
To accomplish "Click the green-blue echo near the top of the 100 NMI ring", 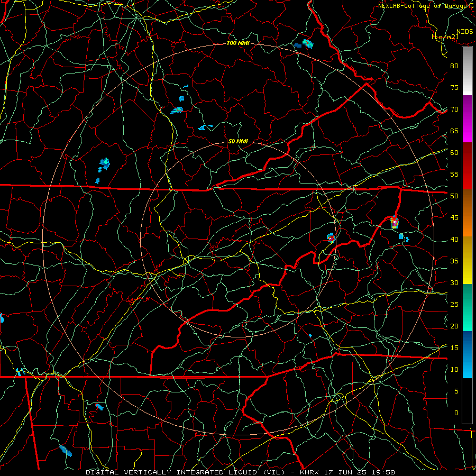I will coord(308,44).
